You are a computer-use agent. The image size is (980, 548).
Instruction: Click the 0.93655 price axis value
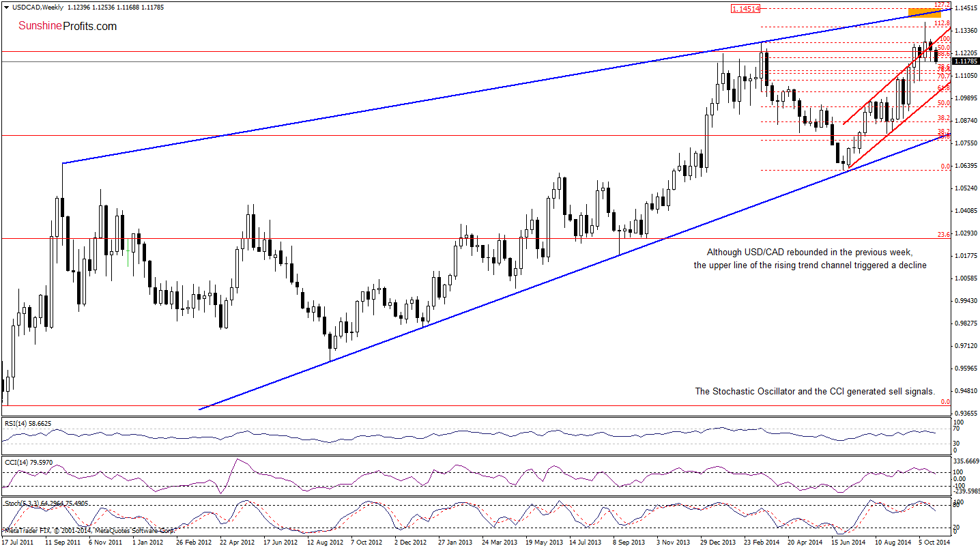click(x=967, y=414)
